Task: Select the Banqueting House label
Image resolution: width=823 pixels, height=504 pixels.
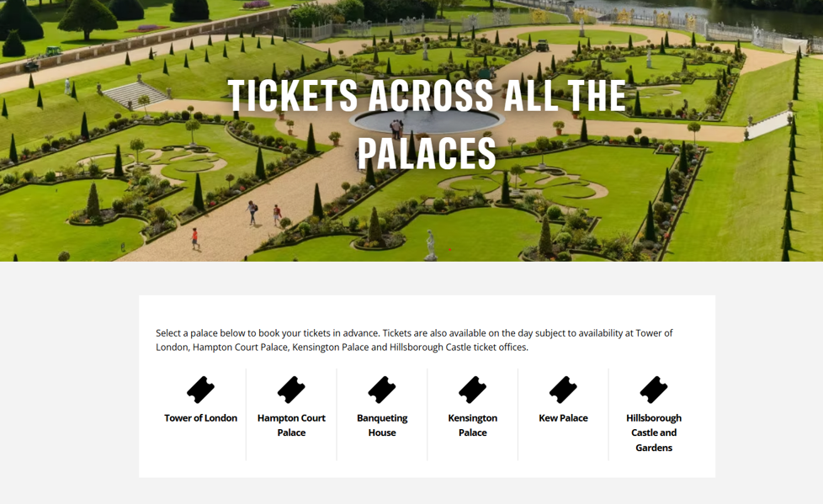Action: point(382,425)
